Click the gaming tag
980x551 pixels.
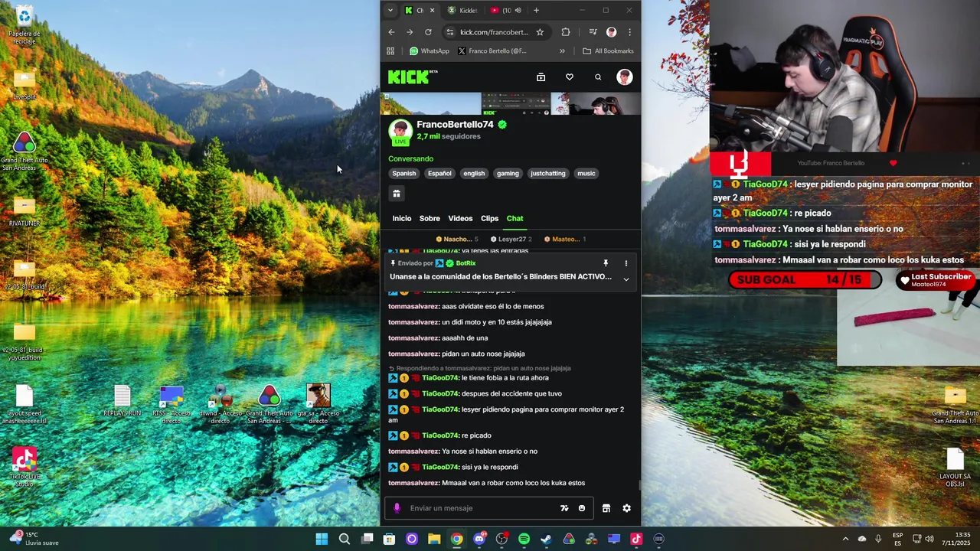coord(508,174)
